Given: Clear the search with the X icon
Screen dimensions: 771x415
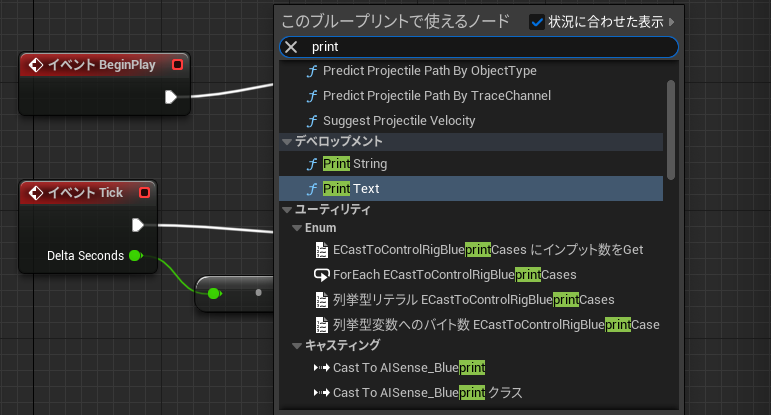Looking at the screenshot, I should [291, 47].
